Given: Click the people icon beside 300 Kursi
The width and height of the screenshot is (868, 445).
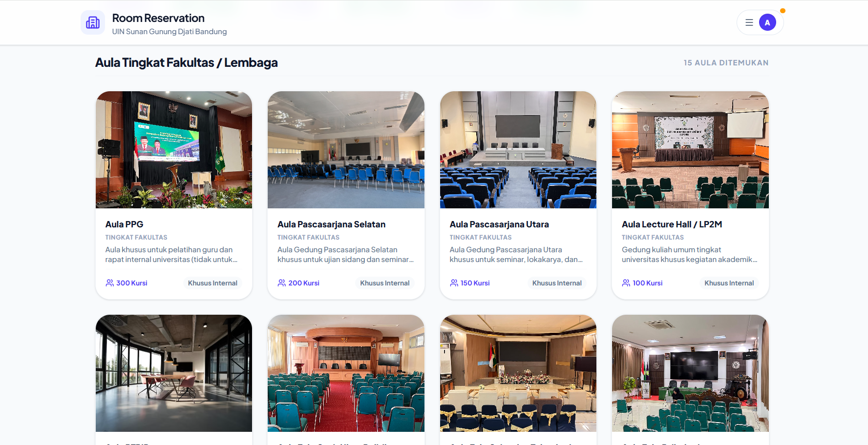Looking at the screenshot, I should (109, 283).
